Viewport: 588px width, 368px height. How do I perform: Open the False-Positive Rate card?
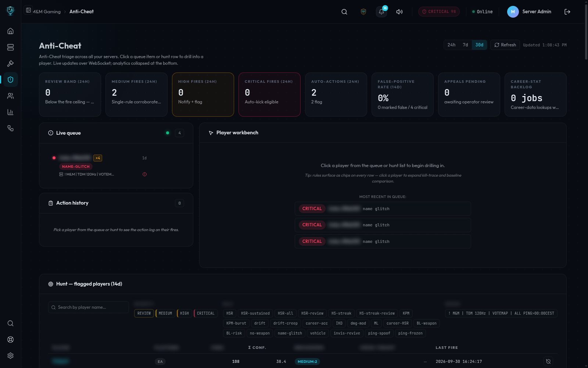(x=402, y=95)
